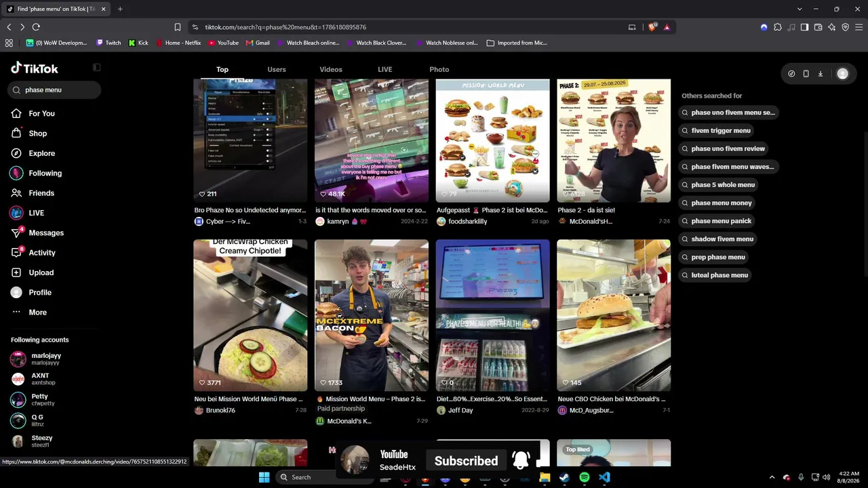This screenshot has width=868, height=488.
Task: Open the Brave Wallet icon
Action: 818,27
